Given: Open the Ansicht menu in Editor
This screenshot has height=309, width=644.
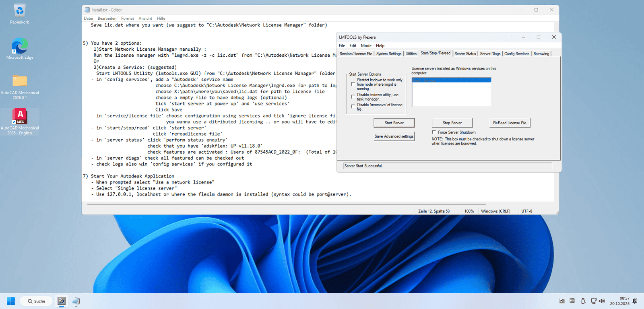Looking at the screenshot, I should [x=145, y=19].
